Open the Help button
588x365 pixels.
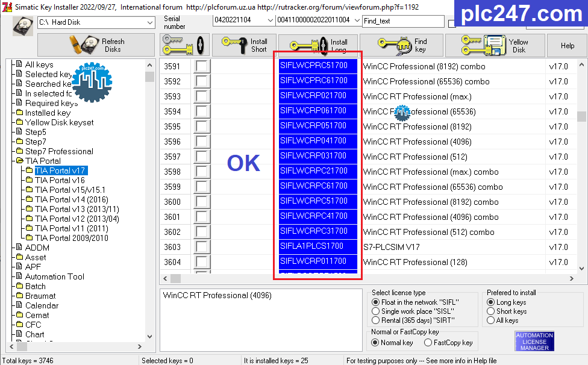[x=568, y=45]
